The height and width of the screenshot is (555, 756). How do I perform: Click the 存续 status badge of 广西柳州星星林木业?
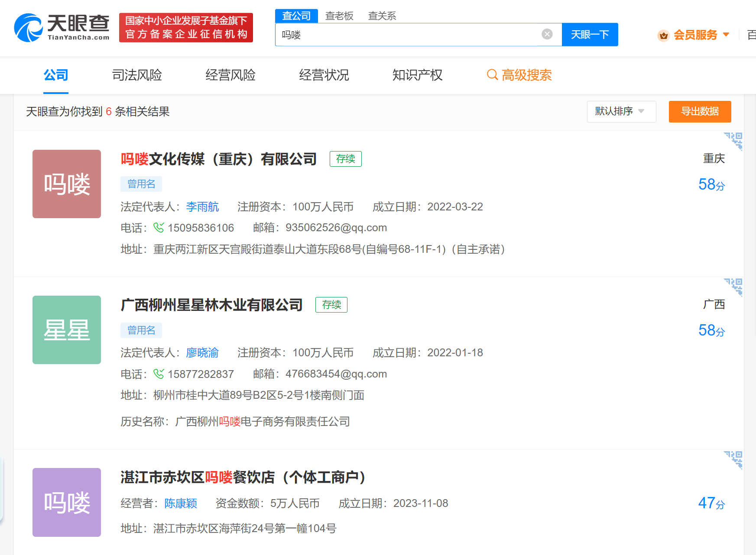331,305
